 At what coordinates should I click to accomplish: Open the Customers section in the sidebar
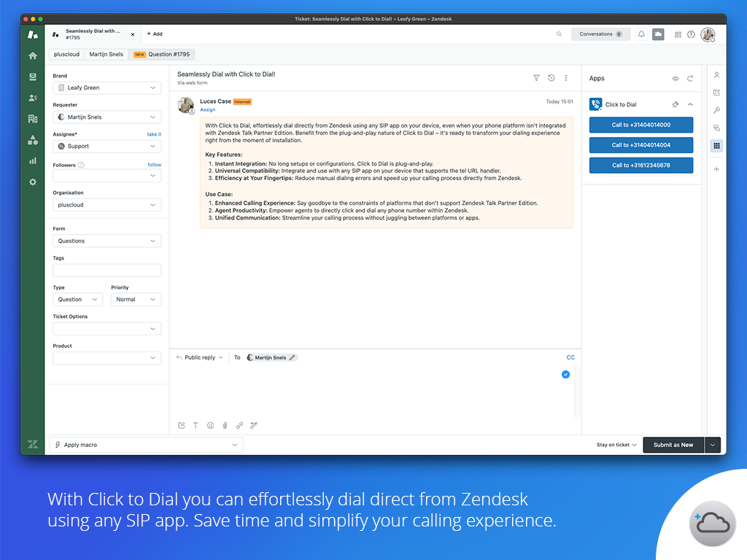point(32,97)
